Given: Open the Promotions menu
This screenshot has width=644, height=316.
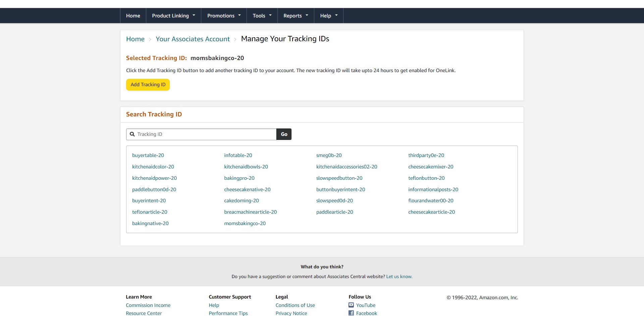Looking at the screenshot, I should pos(224,16).
